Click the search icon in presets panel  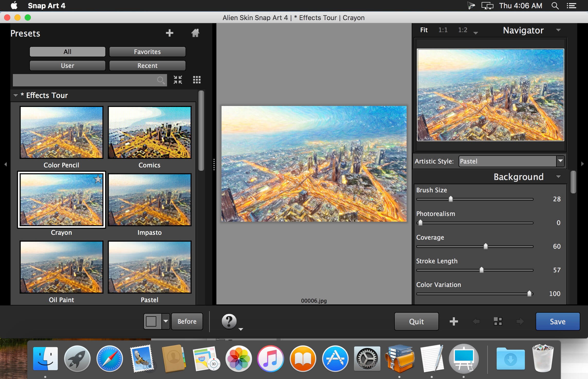click(161, 80)
